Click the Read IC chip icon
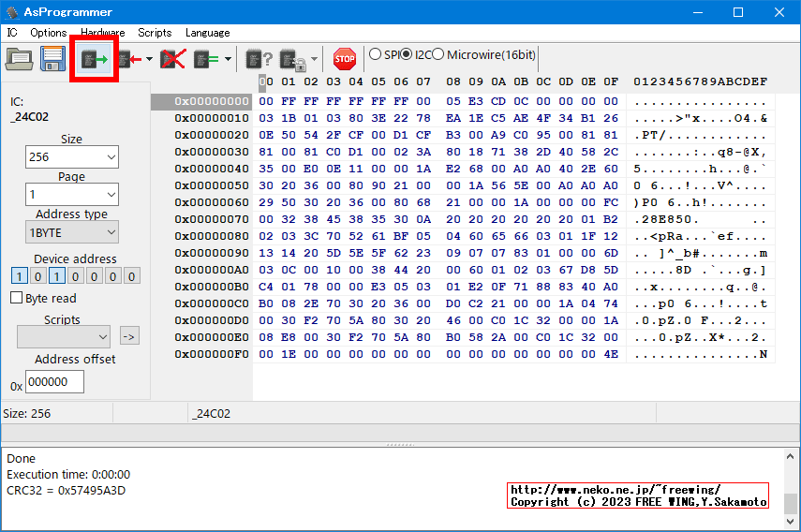 [x=94, y=60]
